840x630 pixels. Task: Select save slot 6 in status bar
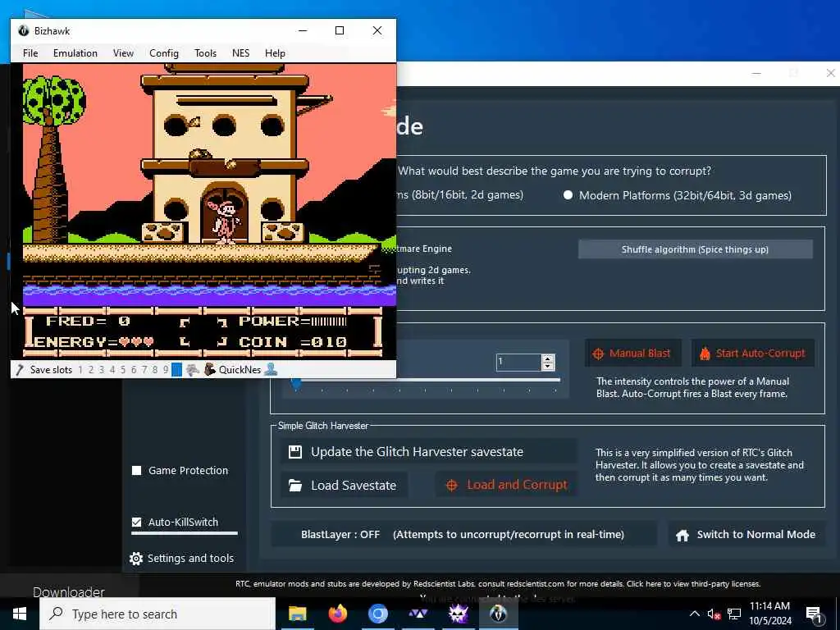click(x=134, y=370)
